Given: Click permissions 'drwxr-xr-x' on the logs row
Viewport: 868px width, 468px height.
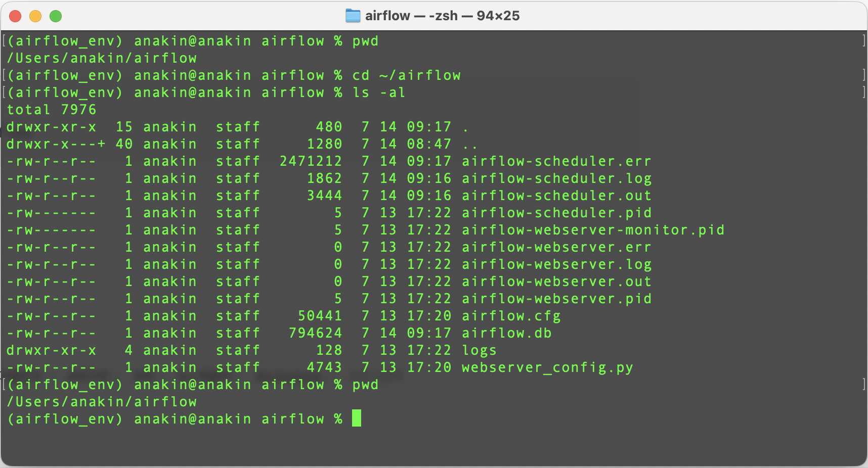Looking at the screenshot, I should pyautogui.click(x=51, y=350).
